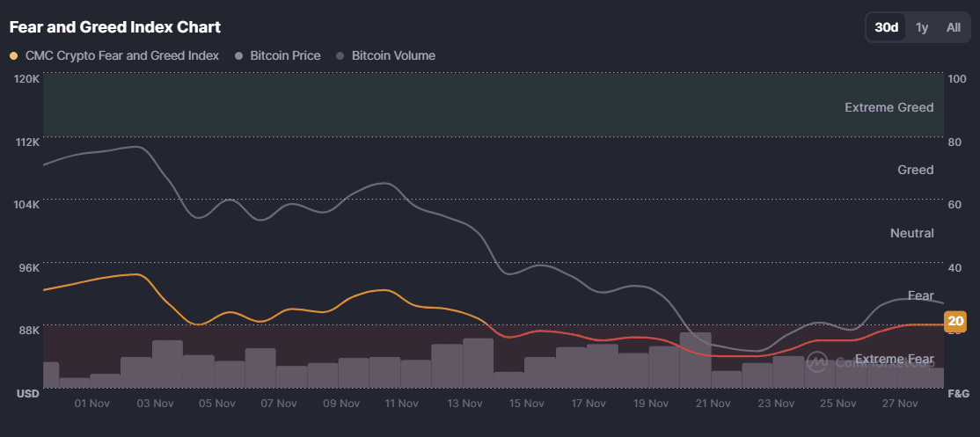
Task: Click the 21 Nov date axis label
Action: [713, 404]
